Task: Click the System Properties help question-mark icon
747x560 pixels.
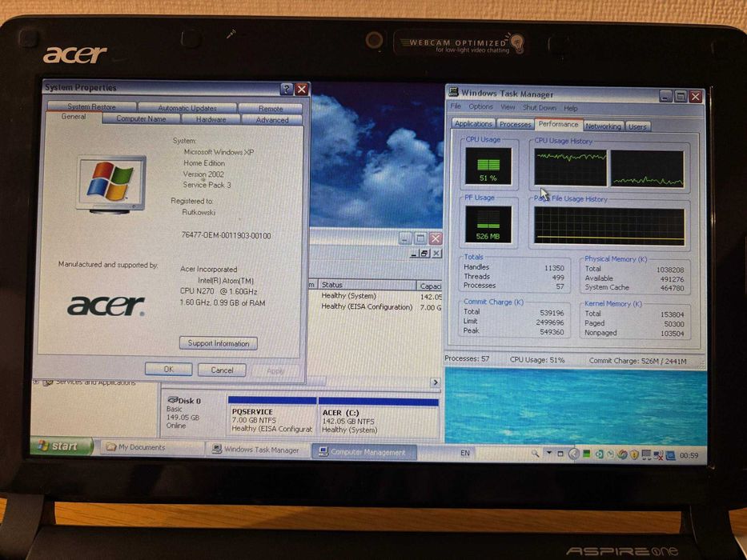Action: pyautogui.click(x=287, y=89)
